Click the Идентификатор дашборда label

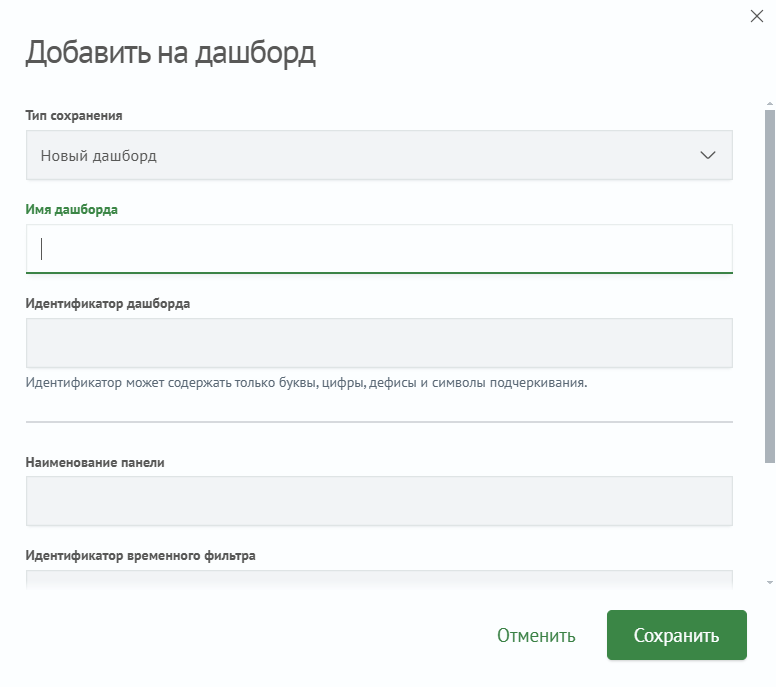pyautogui.click(x=107, y=303)
